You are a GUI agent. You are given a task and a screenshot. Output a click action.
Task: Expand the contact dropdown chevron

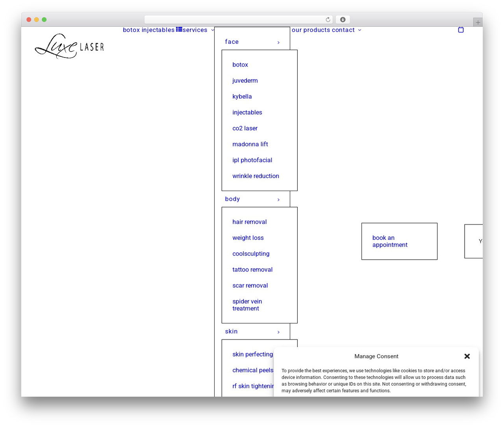[x=359, y=30]
